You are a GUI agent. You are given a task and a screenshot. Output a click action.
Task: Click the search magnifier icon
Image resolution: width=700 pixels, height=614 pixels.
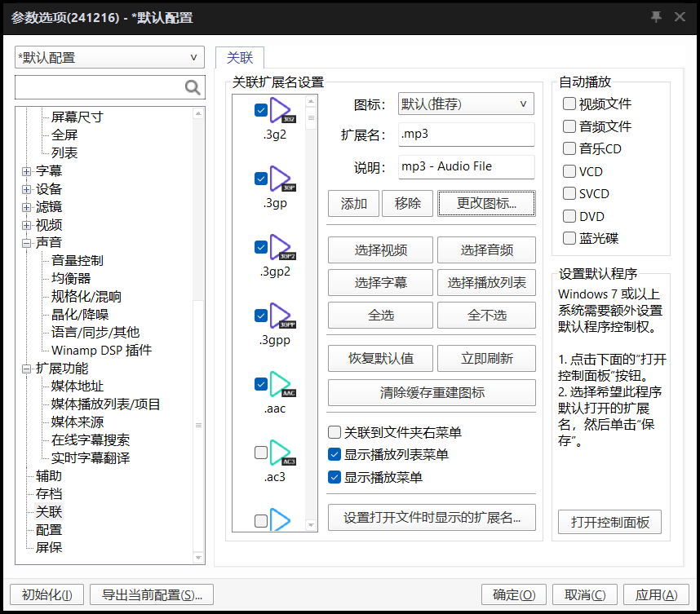tap(193, 88)
